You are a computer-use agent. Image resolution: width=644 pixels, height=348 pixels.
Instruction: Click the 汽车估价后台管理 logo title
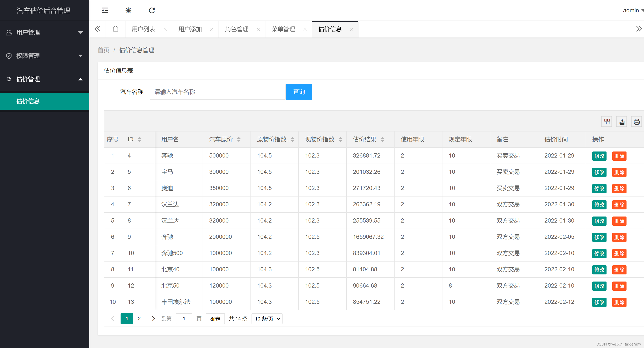(44, 10)
